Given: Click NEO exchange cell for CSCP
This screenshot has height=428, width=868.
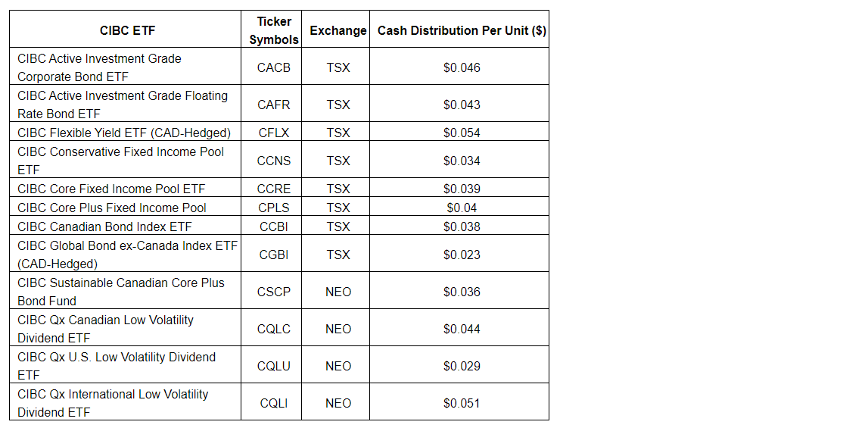Looking at the screenshot, I should coord(338,292).
